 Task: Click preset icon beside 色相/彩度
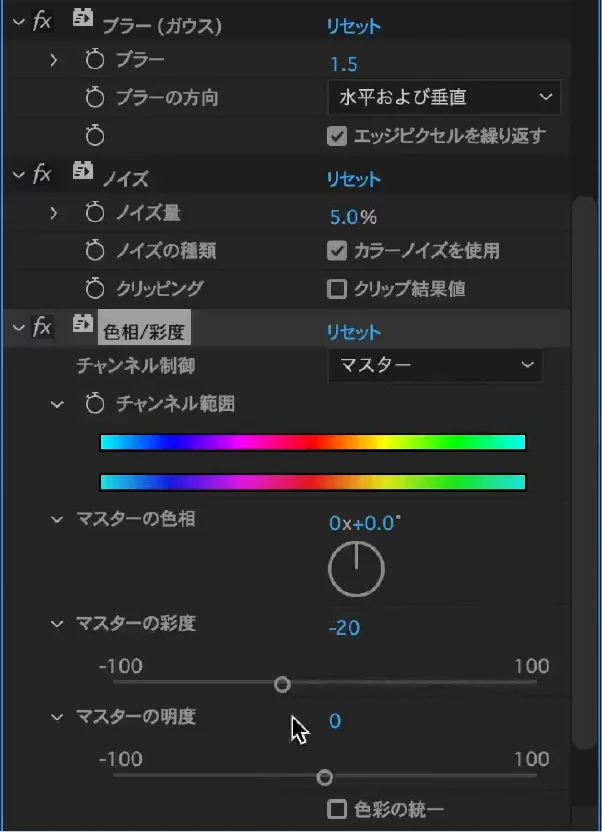tap(82, 324)
